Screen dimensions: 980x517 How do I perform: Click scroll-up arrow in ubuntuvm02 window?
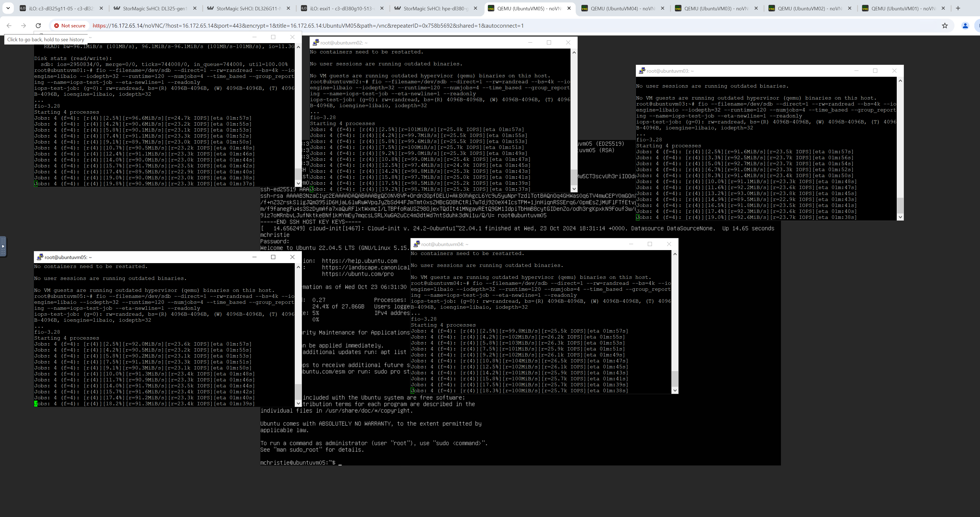click(574, 52)
